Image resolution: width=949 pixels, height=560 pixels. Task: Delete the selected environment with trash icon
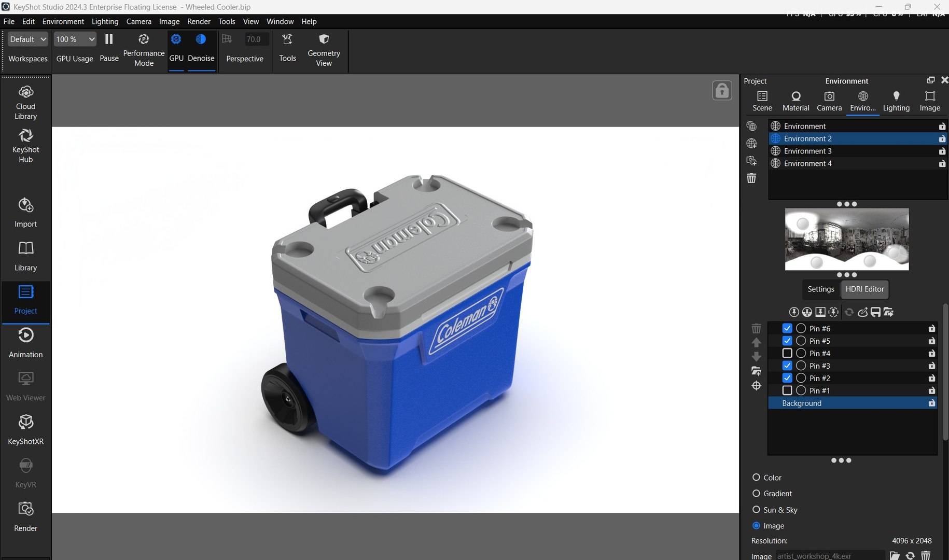pyautogui.click(x=751, y=178)
